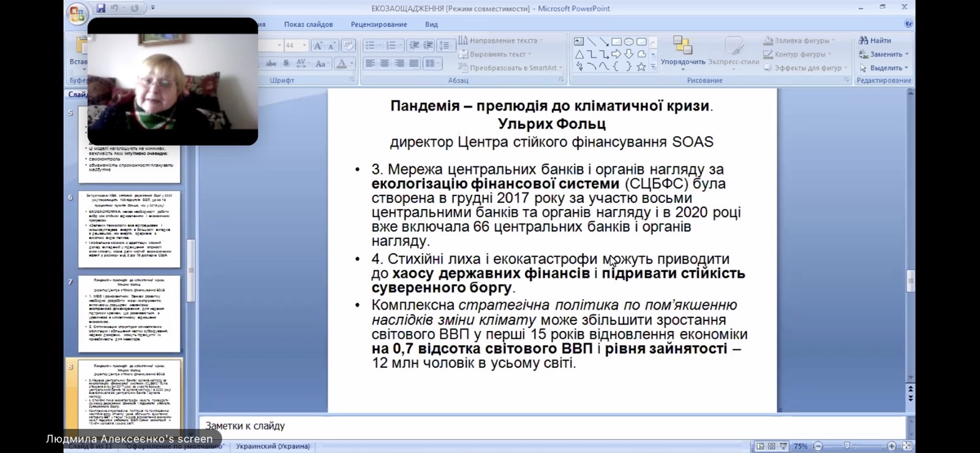This screenshot has width=980, height=453.
Task: Select the arrow line shape
Action: [x=604, y=42]
